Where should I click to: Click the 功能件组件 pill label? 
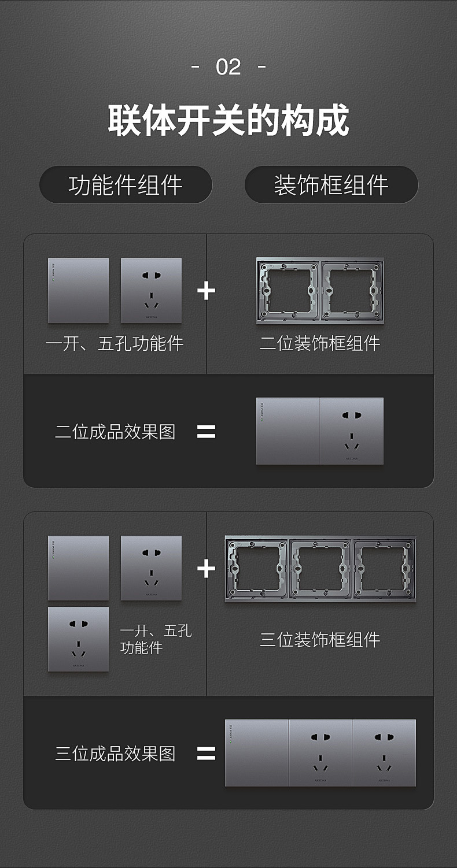click(x=126, y=185)
